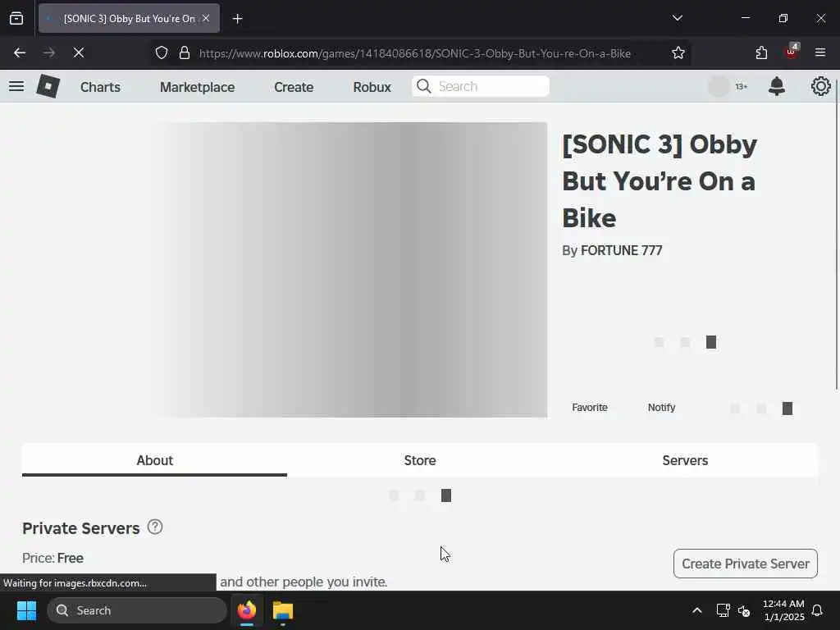This screenshot has width=840, height=630.
Task: Click the Price: Free text
Action: point(52,558)
